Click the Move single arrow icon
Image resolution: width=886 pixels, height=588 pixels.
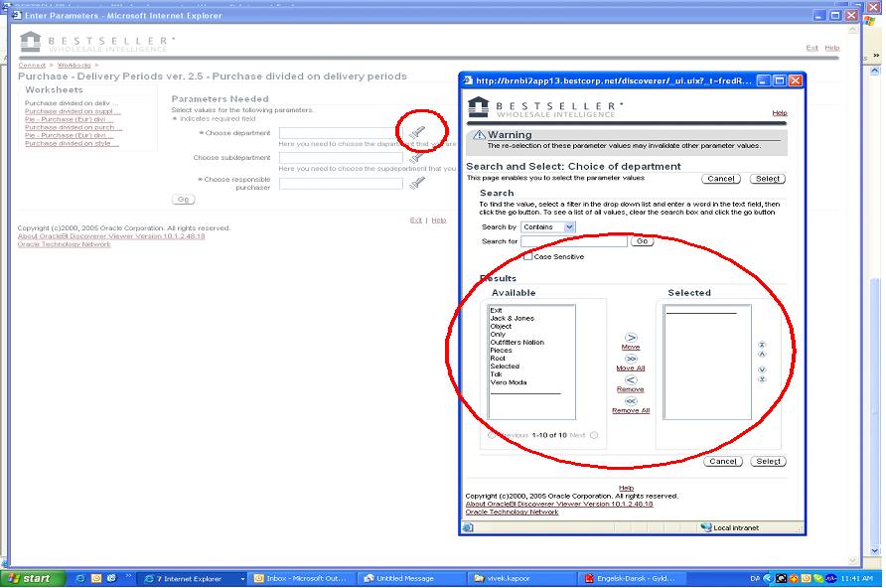(x=631, y=338)
